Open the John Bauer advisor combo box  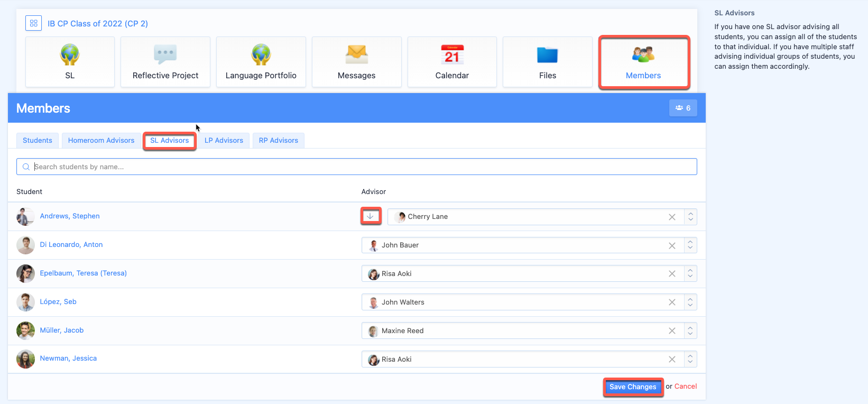(x=529, y=245)
